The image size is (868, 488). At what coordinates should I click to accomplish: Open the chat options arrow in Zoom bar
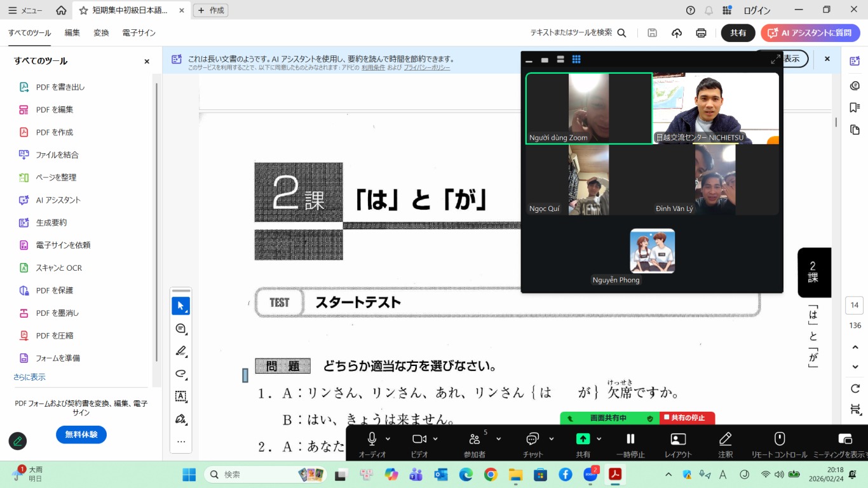click(x=551, y=439)
